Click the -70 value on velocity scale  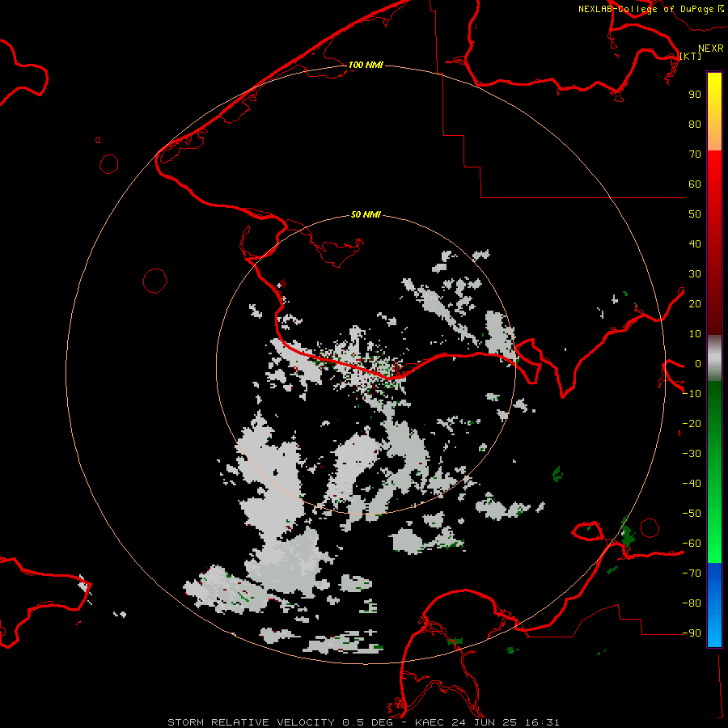[692, 574]
